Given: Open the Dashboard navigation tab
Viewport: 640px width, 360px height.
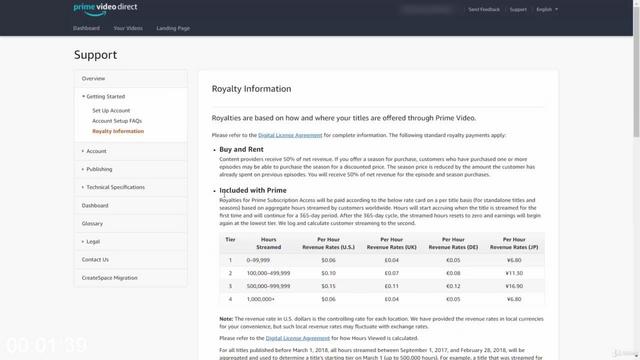Looking at the screenshot, I should pos(86,28).
